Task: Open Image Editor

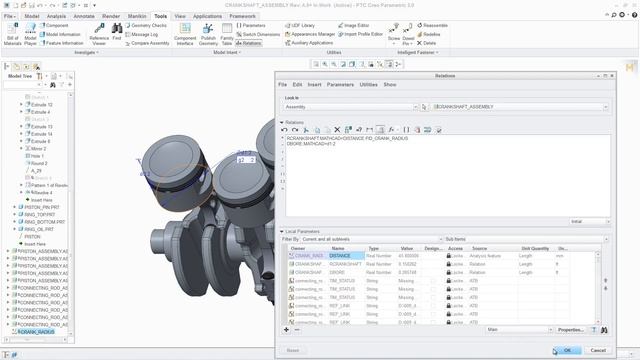Action: point(353,25)
